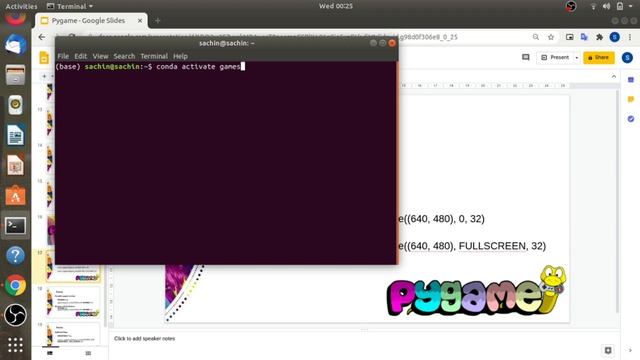Open the View menu in the terminal
Image resolution: width=640 pixels, height=360 pixels.
click(100, 56)
